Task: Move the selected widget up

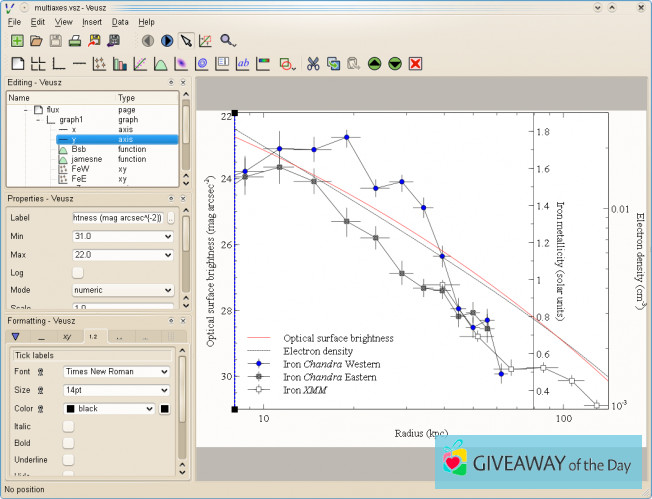Action: [374, 64]
